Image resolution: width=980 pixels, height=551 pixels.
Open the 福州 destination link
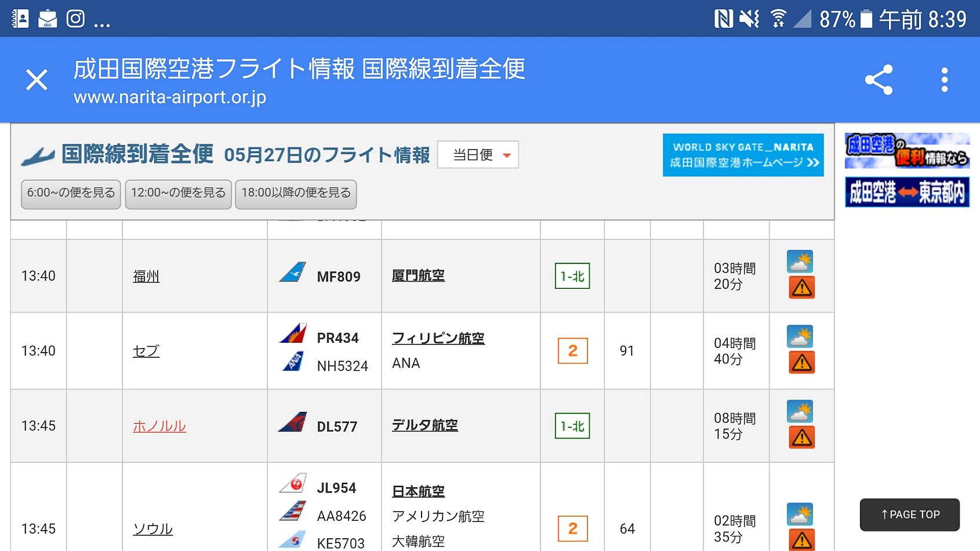click(146, 276)
